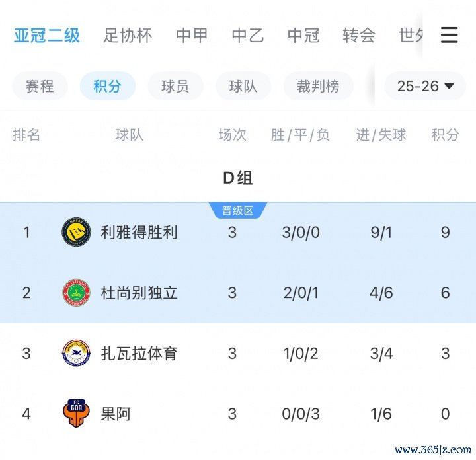
Task: Click the 扎瓦拉体育 team logo
Action: [76, 353]
